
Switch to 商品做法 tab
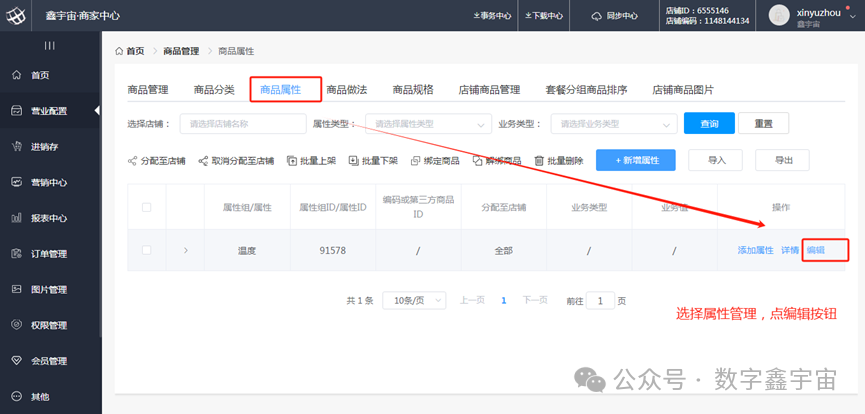pyautogui.click(x=346, y=90)
